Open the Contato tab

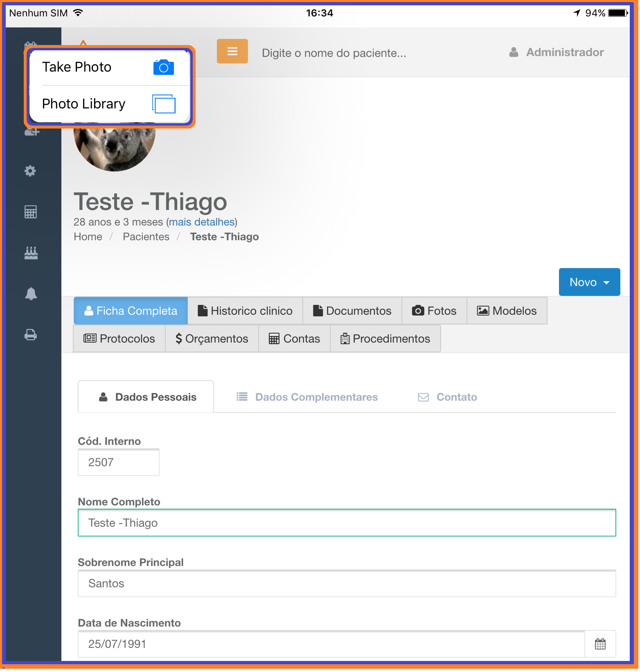point(448,397)
